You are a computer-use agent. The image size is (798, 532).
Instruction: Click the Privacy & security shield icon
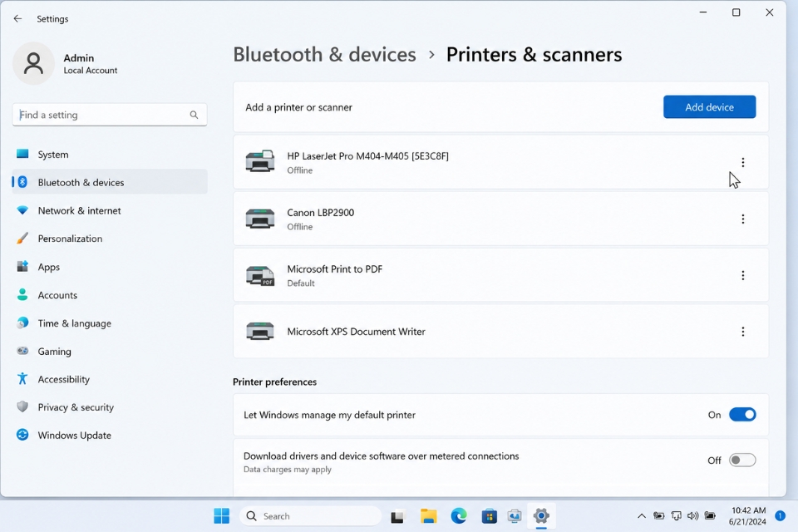pyautogui.click(x=22, y=406)
